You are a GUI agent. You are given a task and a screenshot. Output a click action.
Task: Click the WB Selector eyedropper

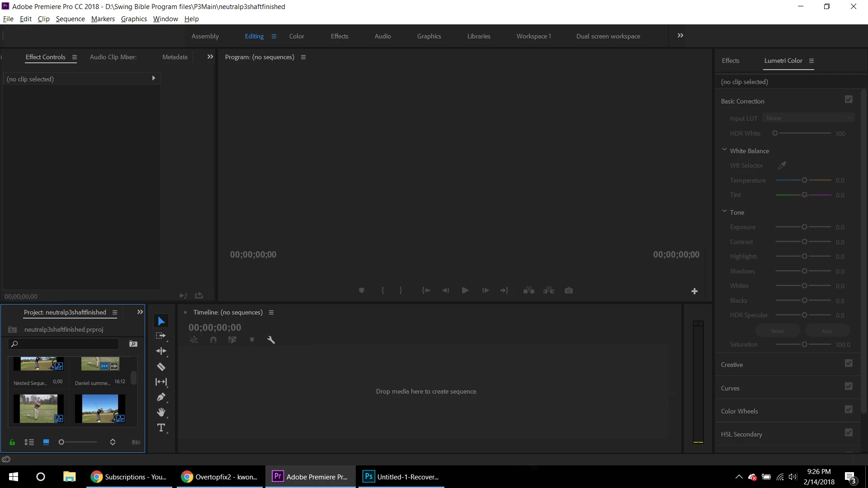[x=782, y=165]
